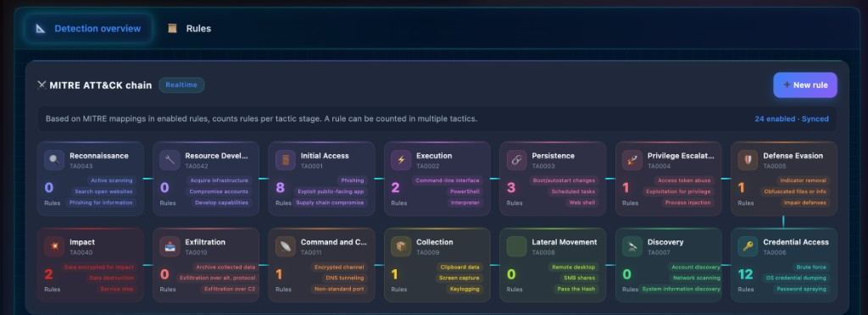Click the Rules scroll icon
This screenshot has height=315, width=868.
(172, 29)
